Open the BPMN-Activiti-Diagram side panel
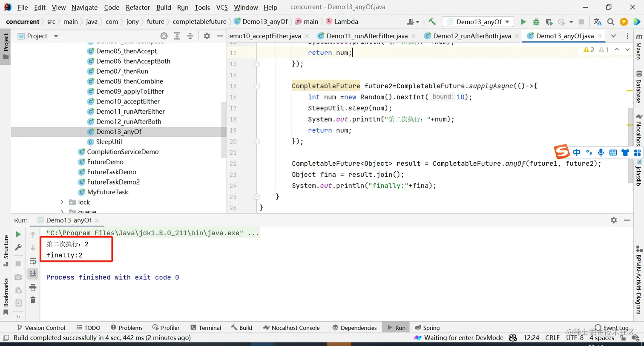Screen dimensions: 644x346 (x=638, y=280)
